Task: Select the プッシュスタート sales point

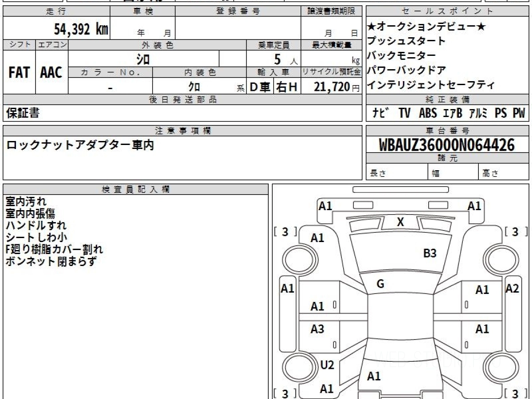Action: point(406,41)
